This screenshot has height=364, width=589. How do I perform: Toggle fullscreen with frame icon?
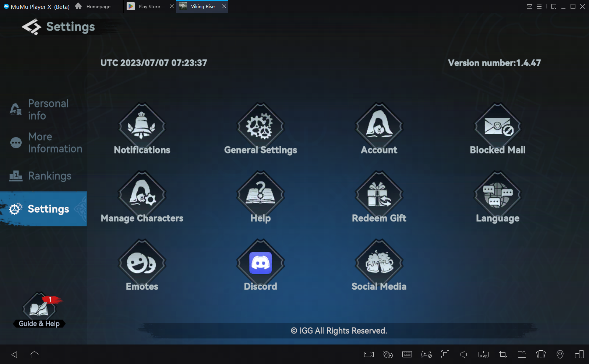(x=445, y=354)
